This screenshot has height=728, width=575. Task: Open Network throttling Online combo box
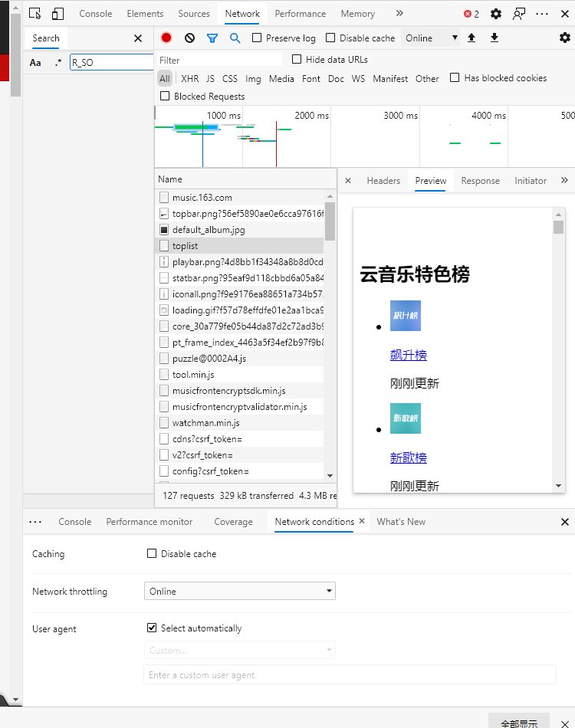[x=240, y=591]
